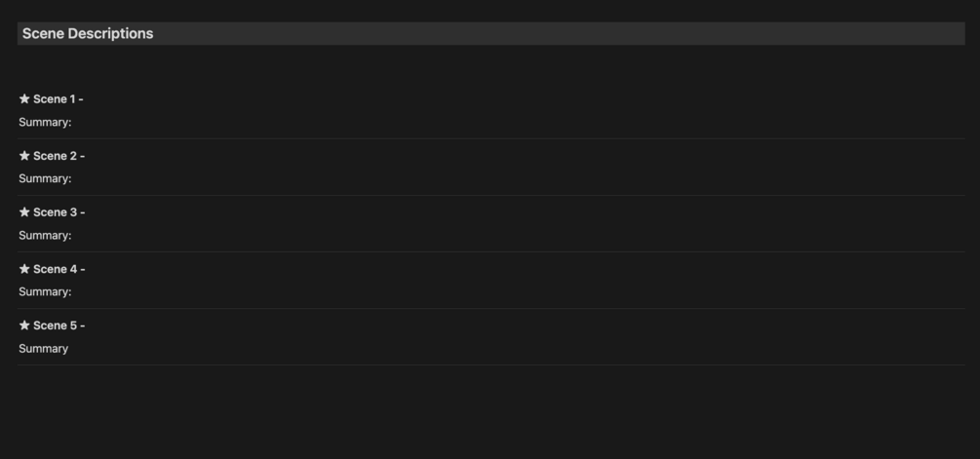980x459 pixels.
Task: Click the star icon before Scene 4
Action: [x=24, y=269]
